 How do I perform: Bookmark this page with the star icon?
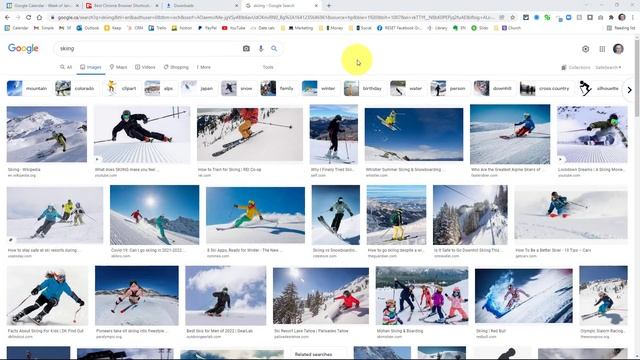pyautogui.click(x=513, y=18)
